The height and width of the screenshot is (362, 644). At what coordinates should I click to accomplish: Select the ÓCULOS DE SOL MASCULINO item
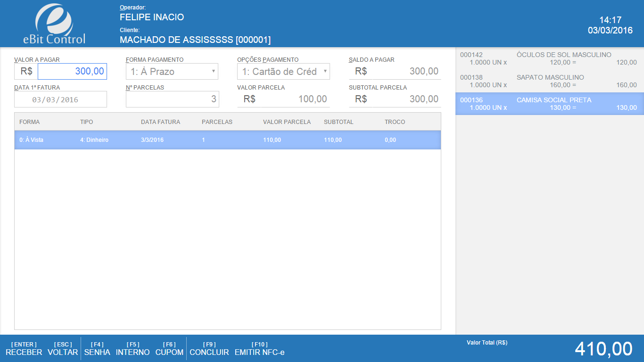point(549,58)
